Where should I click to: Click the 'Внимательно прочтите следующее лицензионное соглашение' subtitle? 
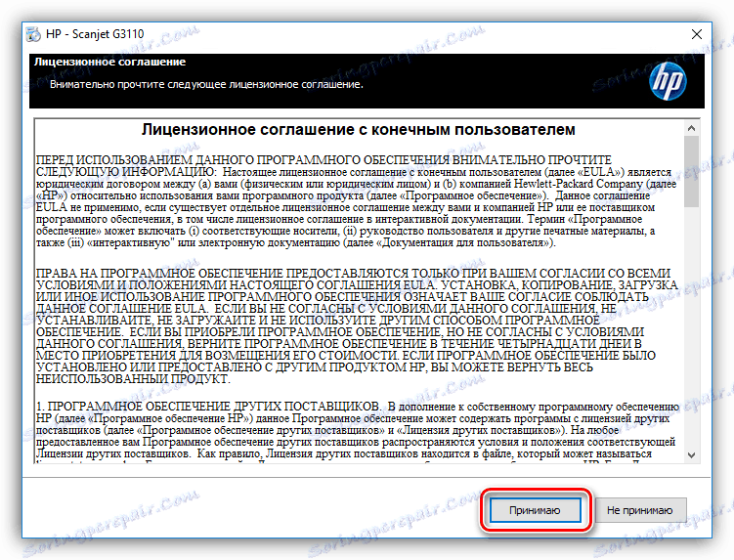[x=206, y=84]
